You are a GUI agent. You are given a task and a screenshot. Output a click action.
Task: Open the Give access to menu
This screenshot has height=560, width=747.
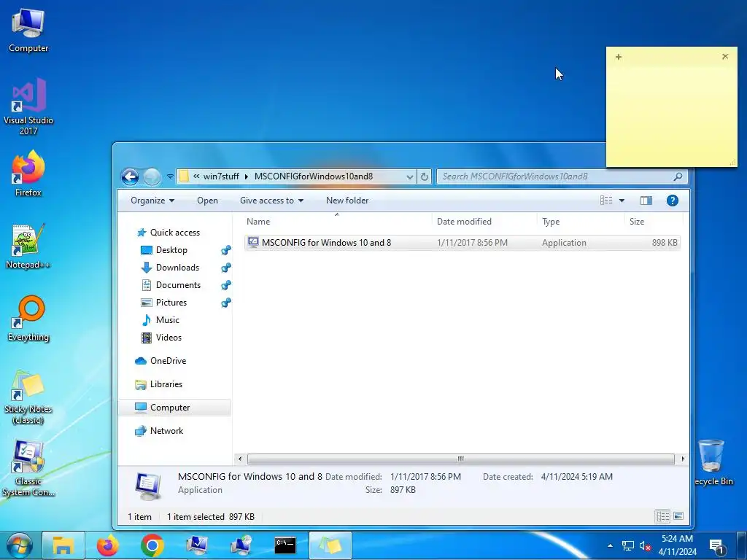[271, 201]
